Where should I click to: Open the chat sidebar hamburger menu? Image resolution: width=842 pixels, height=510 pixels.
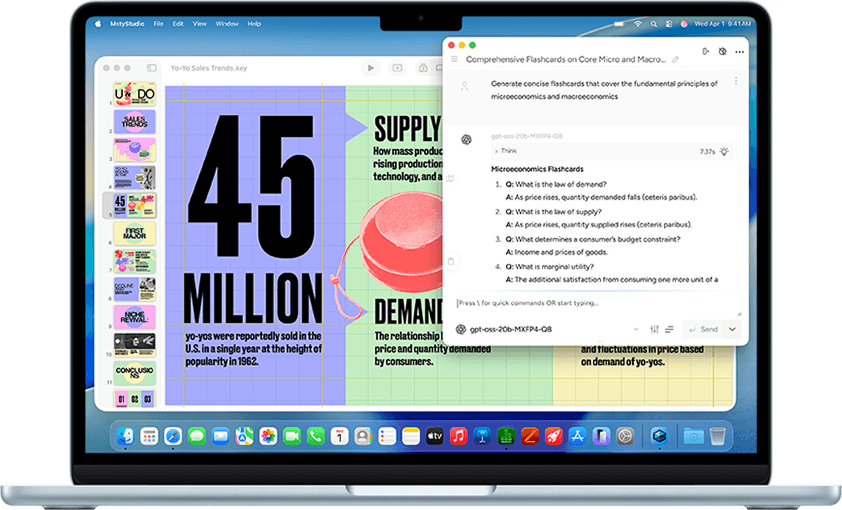454,59
